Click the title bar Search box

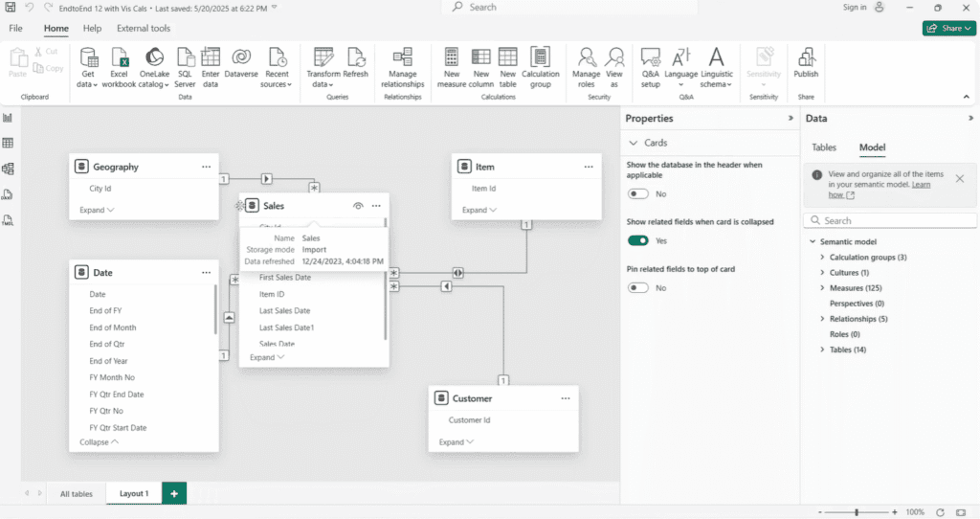[568, 8]
